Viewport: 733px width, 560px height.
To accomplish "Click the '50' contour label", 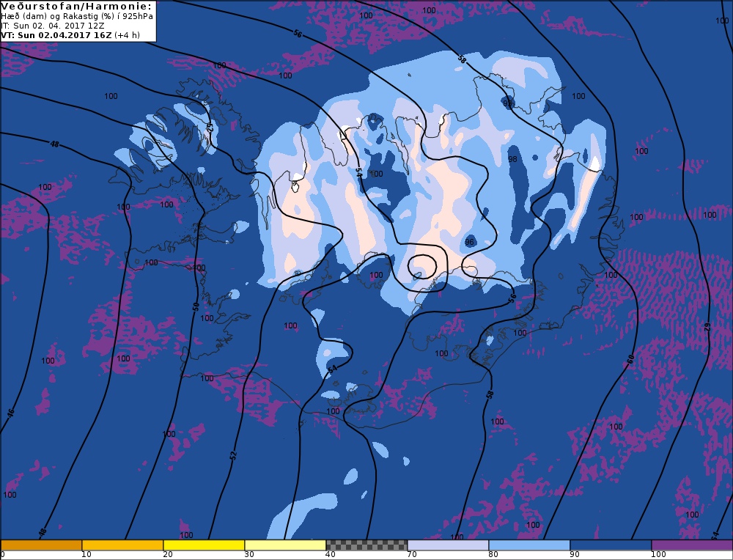I will point(196,307).
